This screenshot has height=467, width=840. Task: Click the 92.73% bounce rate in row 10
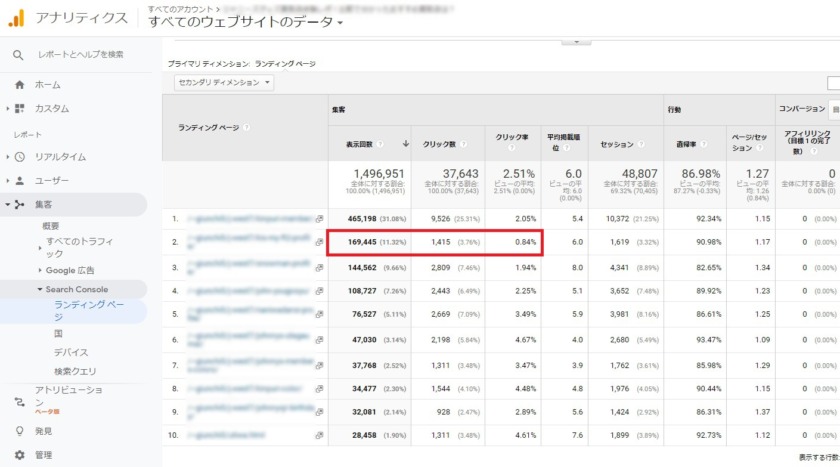pos(709,435)
